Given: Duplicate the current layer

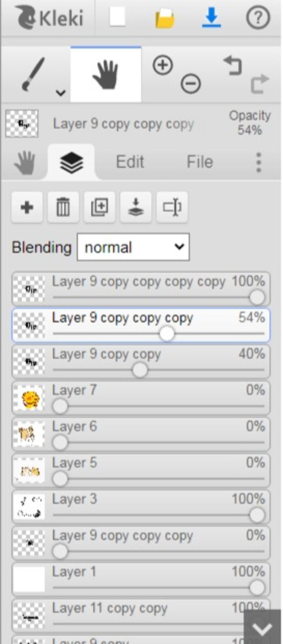Looking at the screenshot, I should pos(99,207).
